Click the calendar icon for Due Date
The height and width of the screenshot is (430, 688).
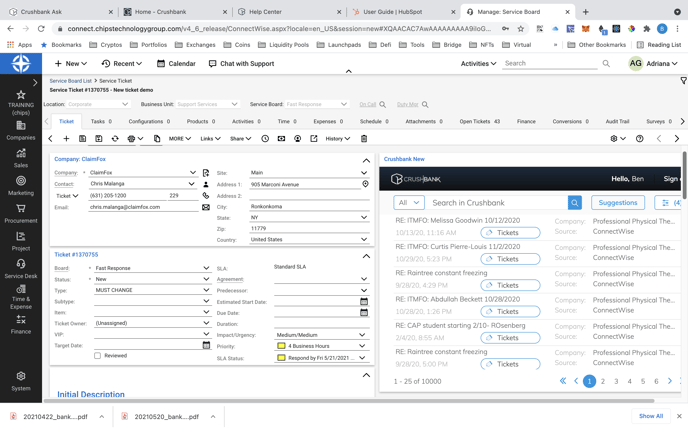point(364,312)
